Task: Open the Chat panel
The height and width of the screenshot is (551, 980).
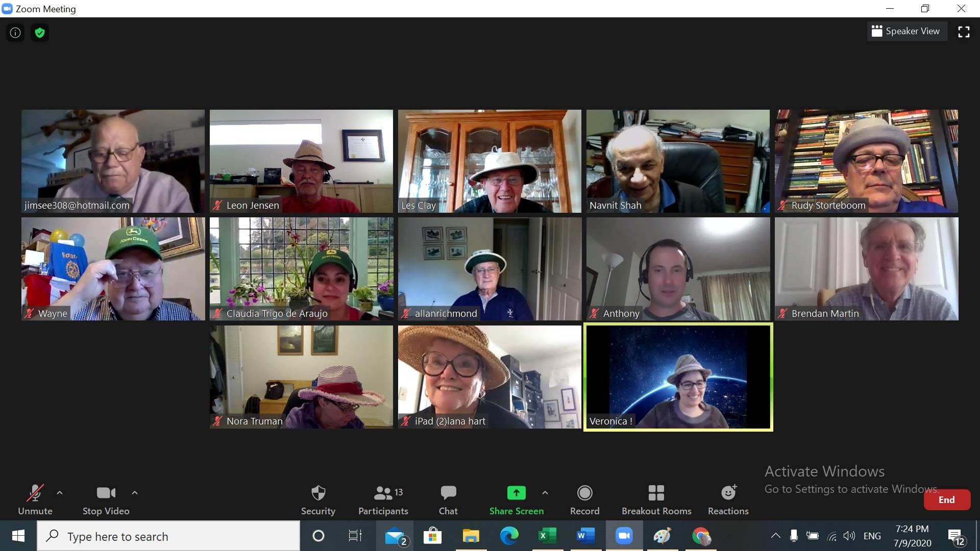Action: 448,499
